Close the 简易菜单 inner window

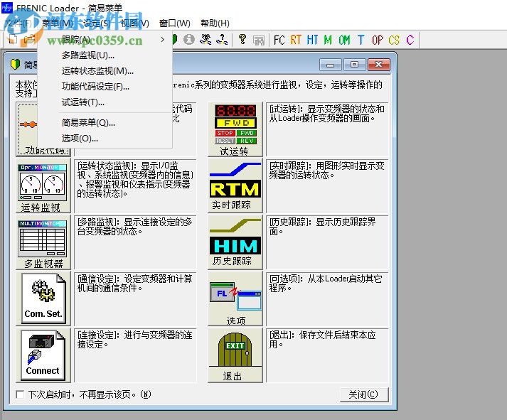[378, 65]
